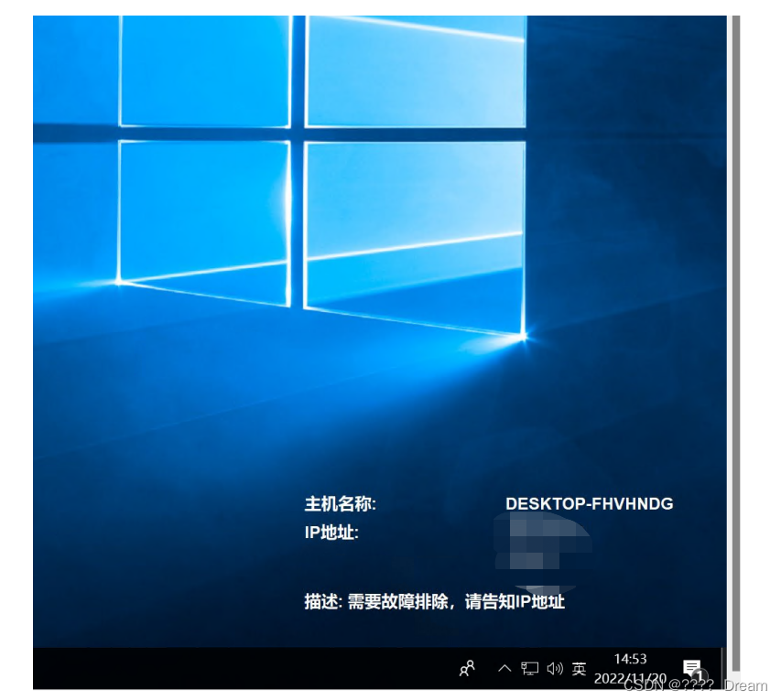This screenshot has width=781, height=700.
Task: Expand hidden system tray icons chevron
Action: (504, 668)
